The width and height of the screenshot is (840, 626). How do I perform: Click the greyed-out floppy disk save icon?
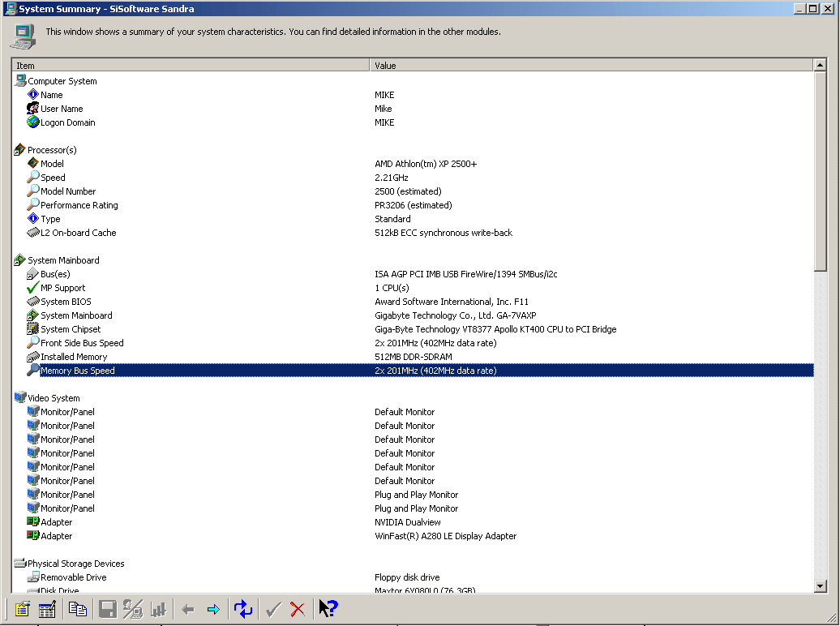point(108,610)
